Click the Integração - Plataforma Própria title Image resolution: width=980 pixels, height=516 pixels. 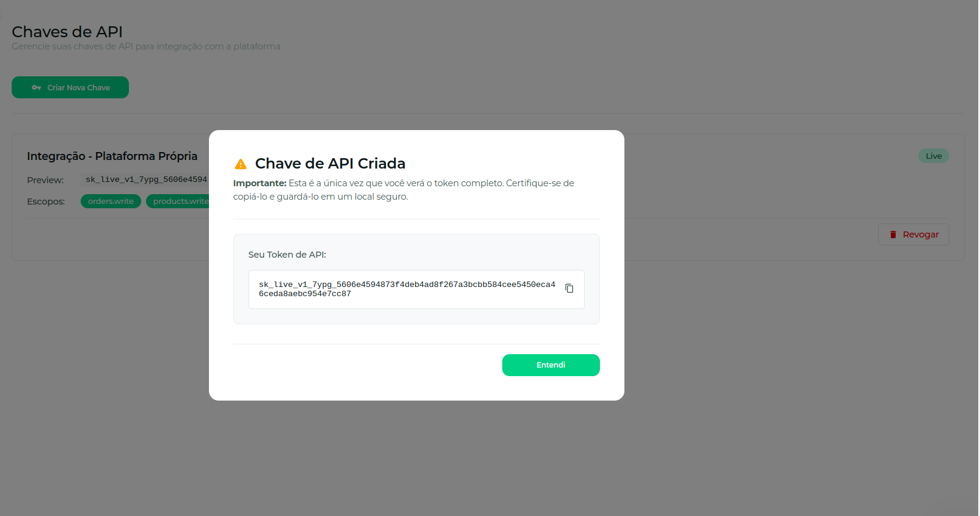point(112,156)
